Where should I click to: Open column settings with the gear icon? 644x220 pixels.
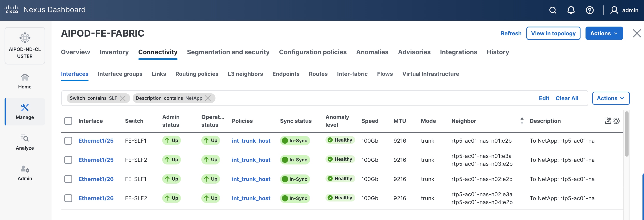616,121
